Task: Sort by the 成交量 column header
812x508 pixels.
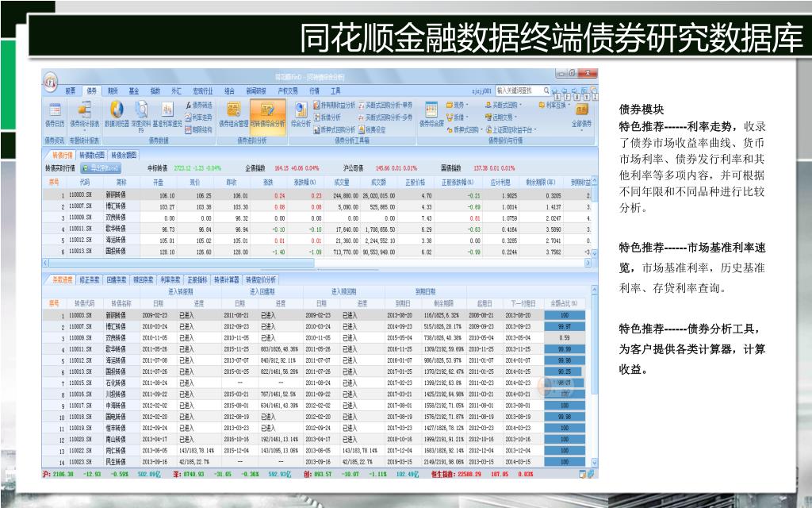Action: point(342,183)
